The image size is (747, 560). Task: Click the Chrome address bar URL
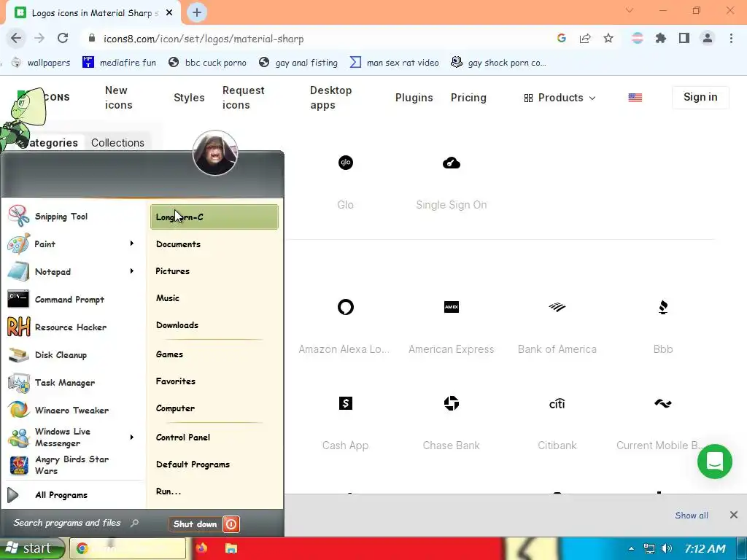[x=204, y=39]
